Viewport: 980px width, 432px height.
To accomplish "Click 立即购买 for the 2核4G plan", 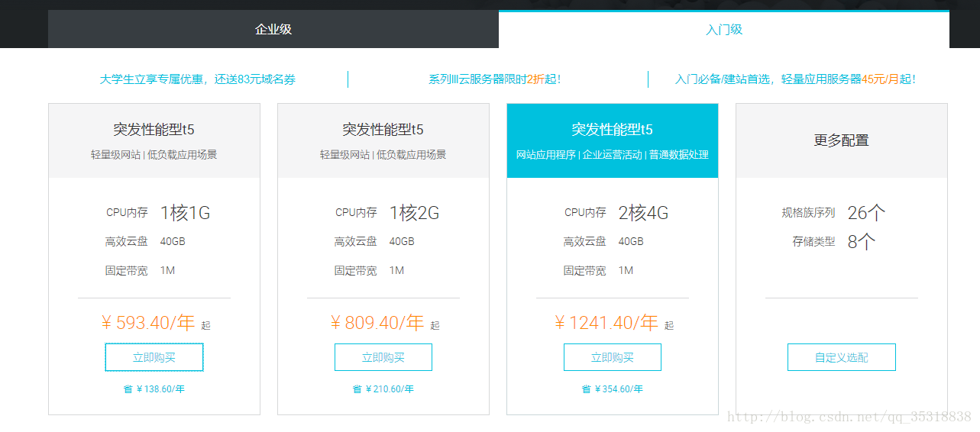I will coord(613,357).
